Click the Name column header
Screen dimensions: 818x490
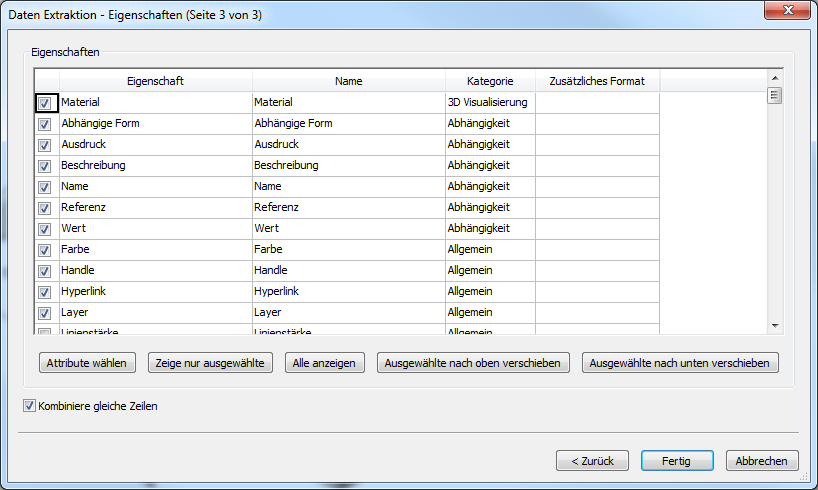click(x=348, y=81)
